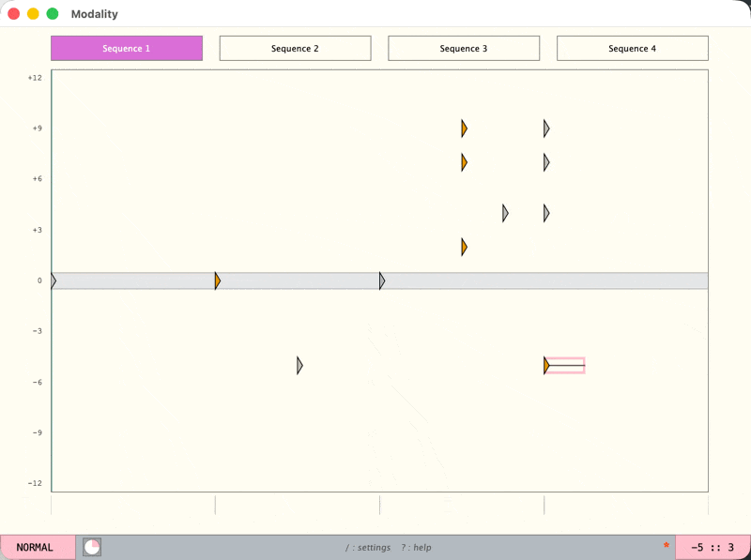The width and height of the screenshot is (751, 560).
Task: Click the orange note marker at +9
Action: click(464, 129)
